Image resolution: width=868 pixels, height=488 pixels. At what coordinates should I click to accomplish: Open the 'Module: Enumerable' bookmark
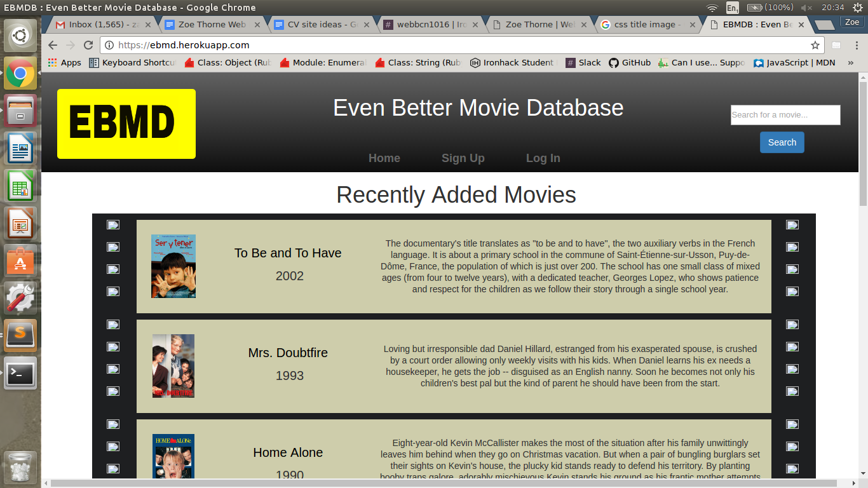323,62
